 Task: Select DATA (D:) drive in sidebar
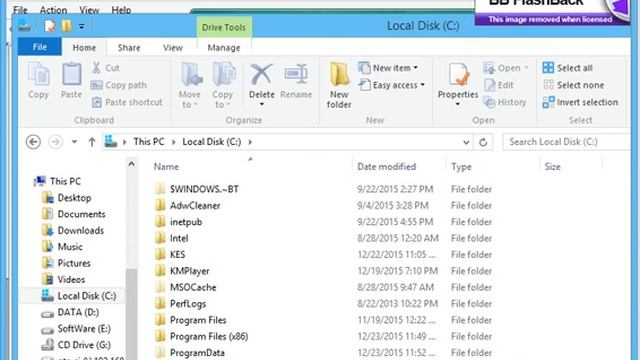78,312
